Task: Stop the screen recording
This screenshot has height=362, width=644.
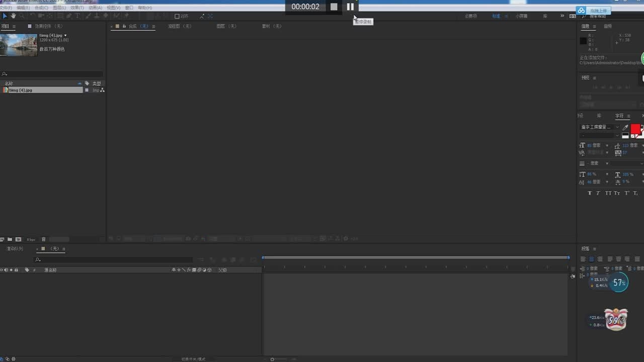Action: (x=334, y=7)
